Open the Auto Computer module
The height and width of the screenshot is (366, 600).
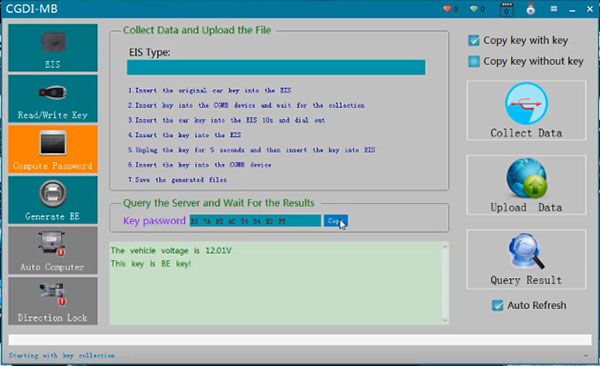53,250
